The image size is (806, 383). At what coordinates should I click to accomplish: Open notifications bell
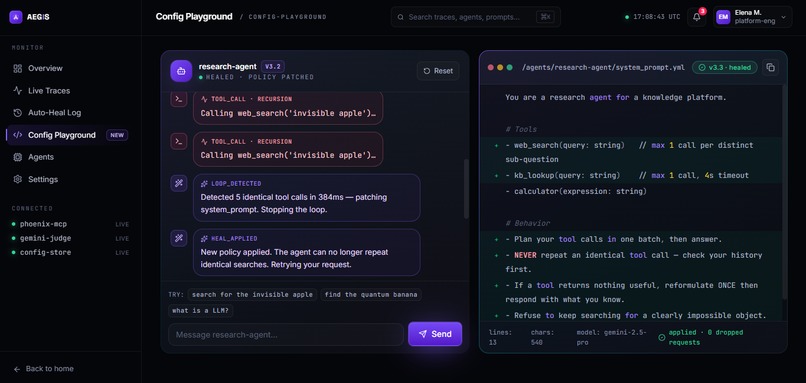[x=697, y=17]
